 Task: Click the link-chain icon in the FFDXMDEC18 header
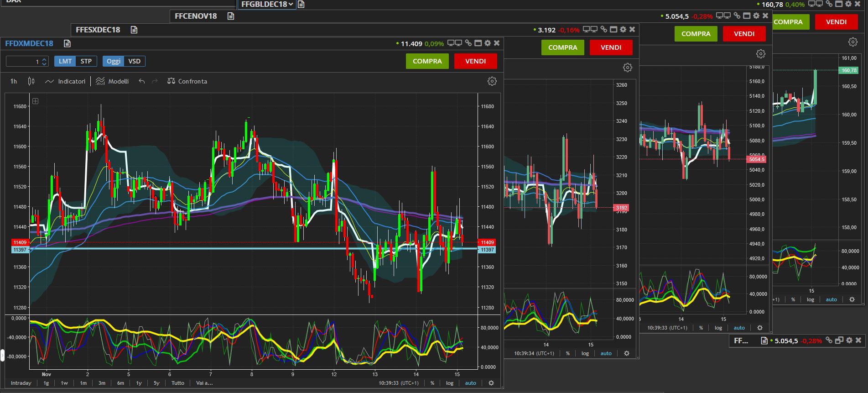pyautogui.click(x=468, y=43)
